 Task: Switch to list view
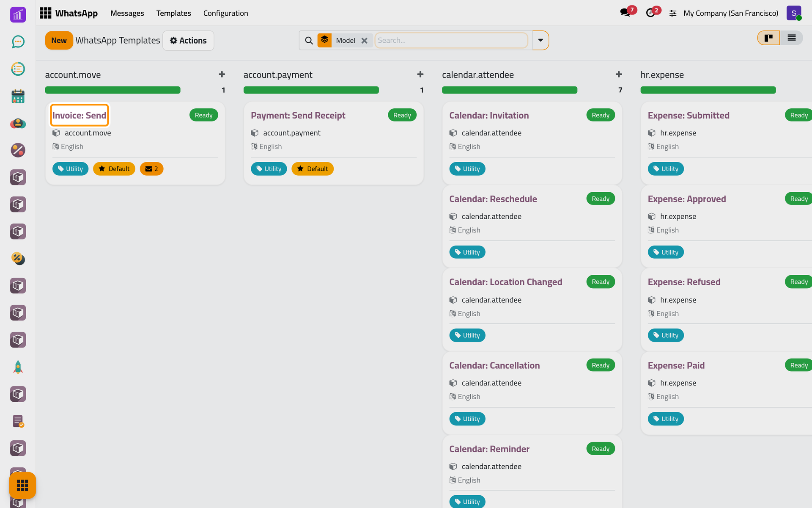pos(791,38)
